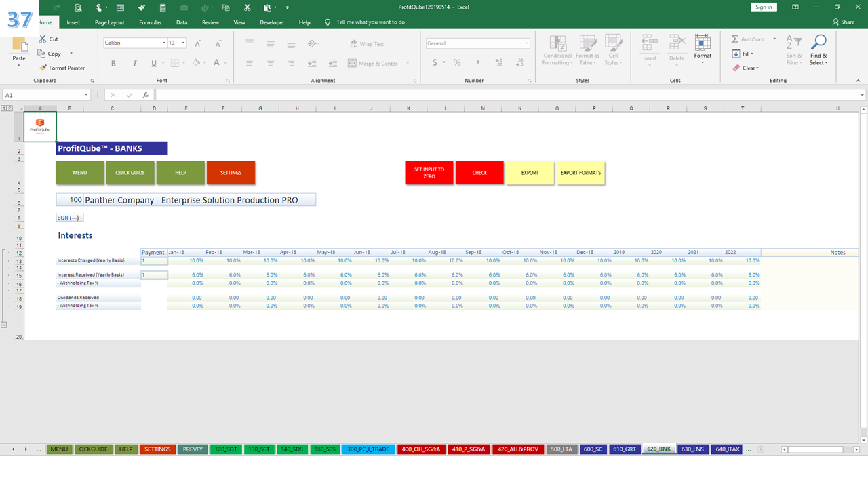Click the red SET INPUT TO ZERO button

tap(429, 173)
